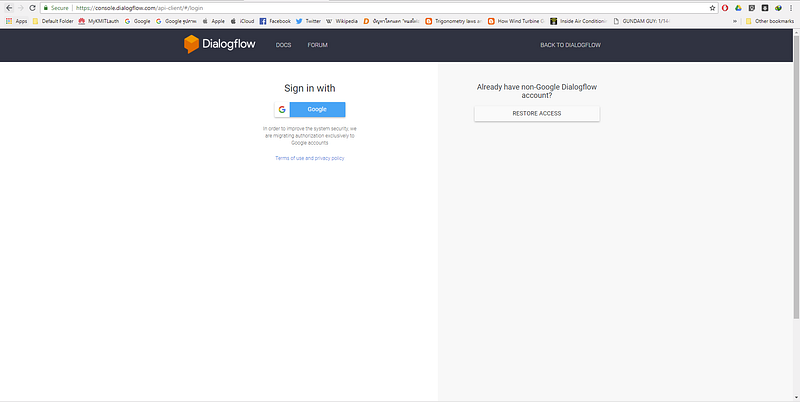Click the migrating authorization notice text
Viewport: 800px width, 402px height.
pos(310,136)
